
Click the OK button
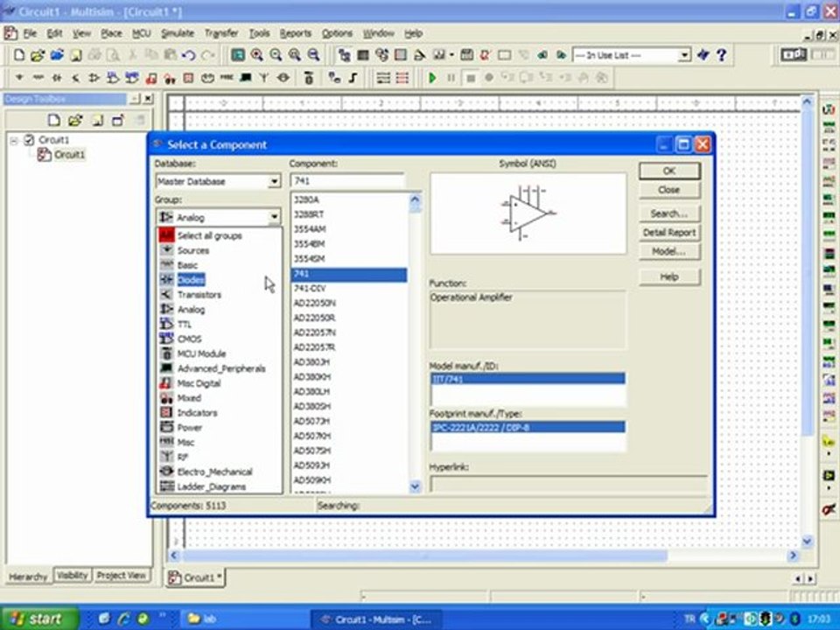669,171
